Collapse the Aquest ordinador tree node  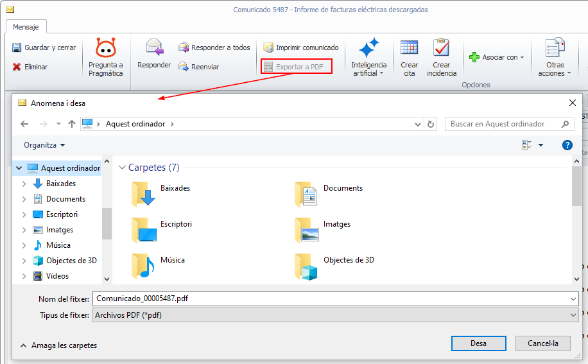tap(19, 168)
